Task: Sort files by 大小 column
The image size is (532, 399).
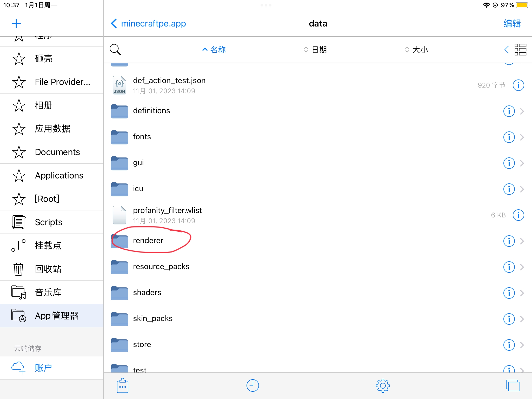Action: pyautogui.click(x=416, y=50)
